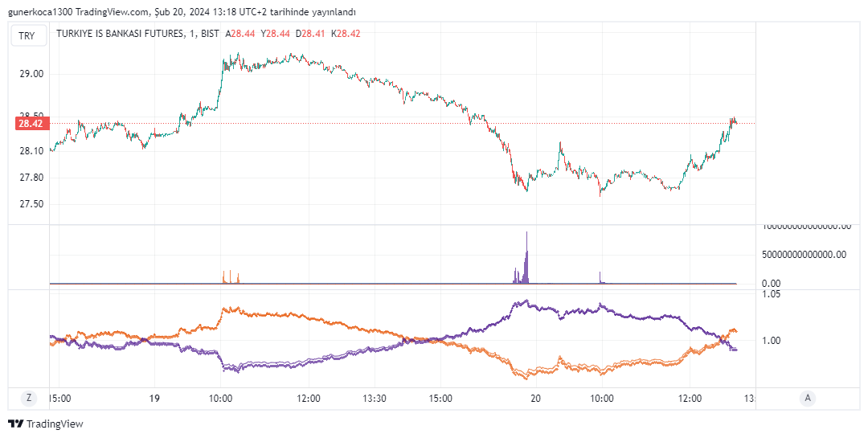This screenshot has height=438, width=868.
Task: Click the gunerkoca1300 username in header
Action: coord(37,12)
